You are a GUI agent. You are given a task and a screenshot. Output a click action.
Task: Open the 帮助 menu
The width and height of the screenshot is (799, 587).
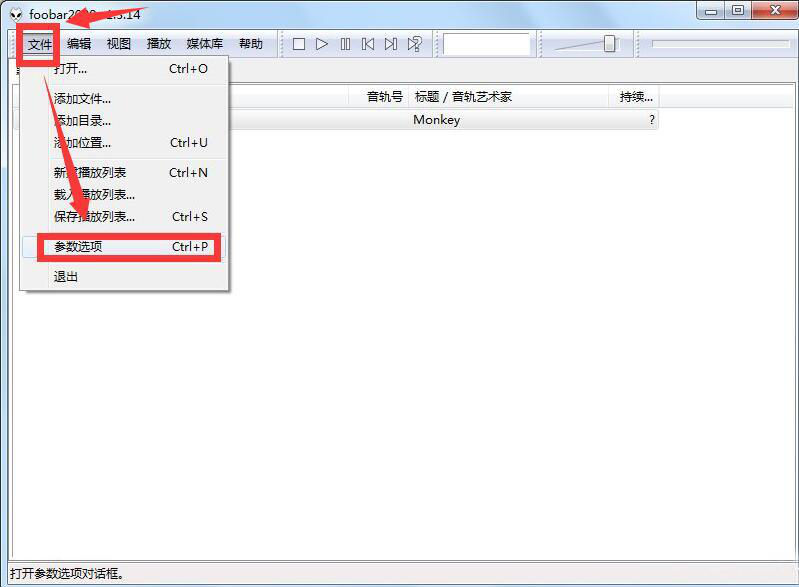coord(251,44)
